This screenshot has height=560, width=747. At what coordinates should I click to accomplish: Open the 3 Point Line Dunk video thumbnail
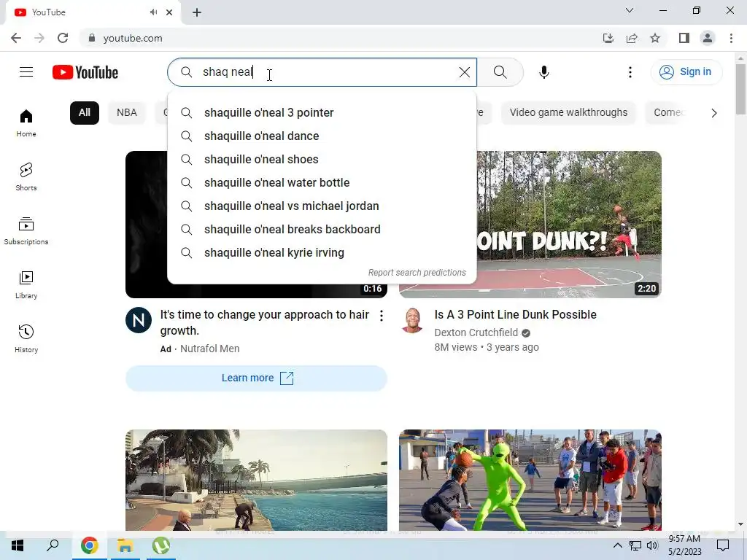coord(569,224)
